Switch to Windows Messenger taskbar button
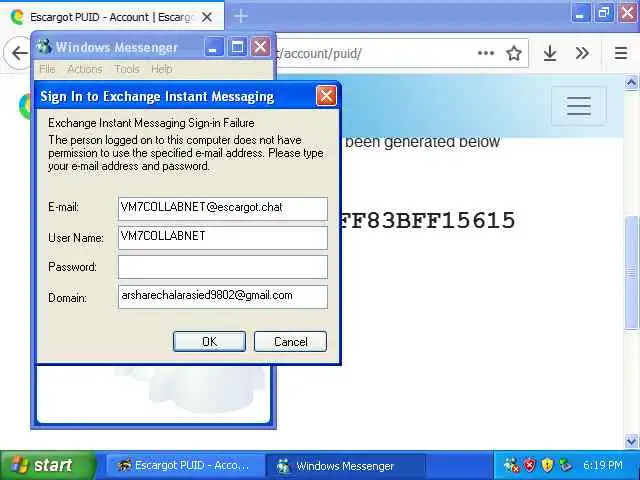 tap(346, 465)
